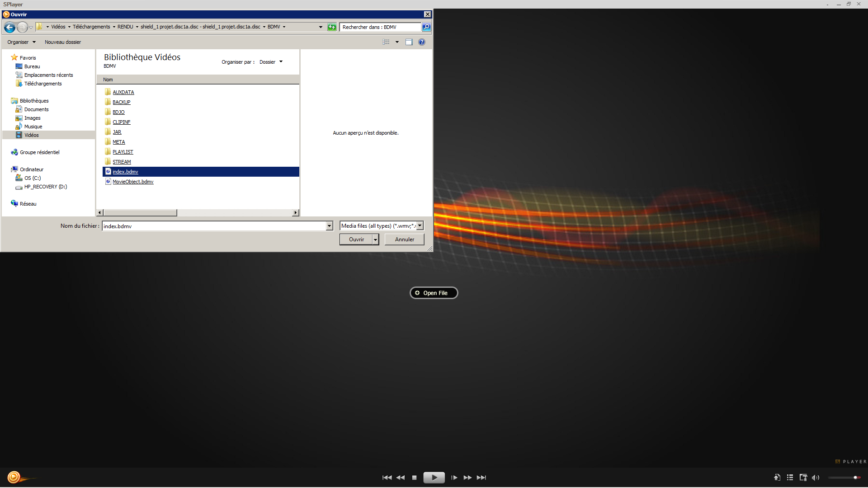Open the Organiser menu
The image size is (868, 488).
click(21, 42)
